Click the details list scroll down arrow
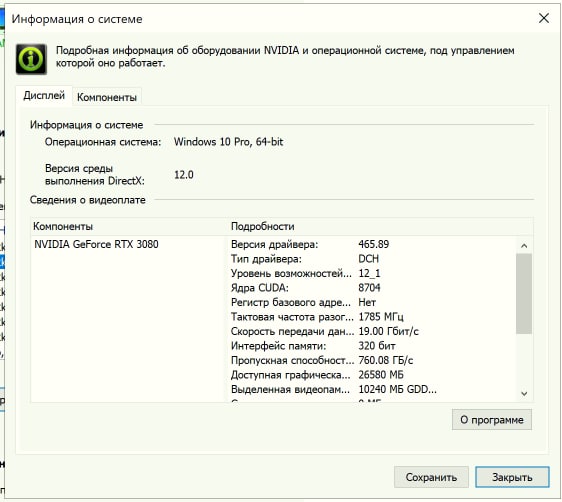562x502 pixels. point(524,394)
